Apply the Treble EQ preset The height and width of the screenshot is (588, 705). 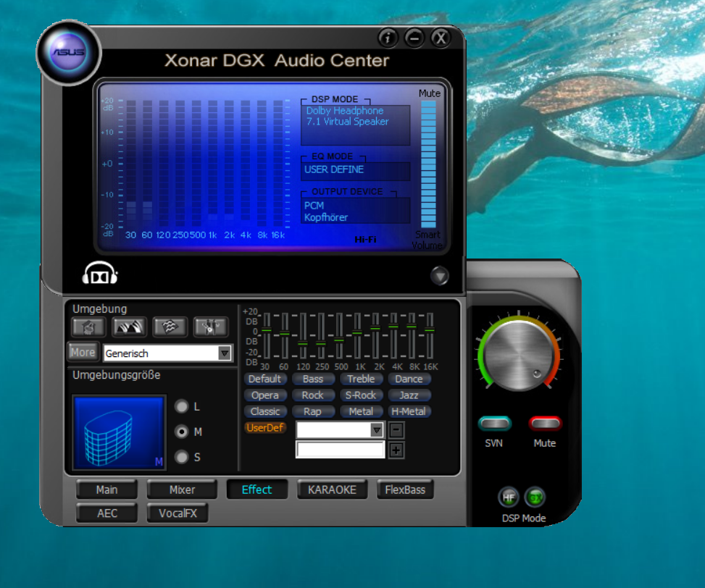pyautogui.click(x=361, y=379)
